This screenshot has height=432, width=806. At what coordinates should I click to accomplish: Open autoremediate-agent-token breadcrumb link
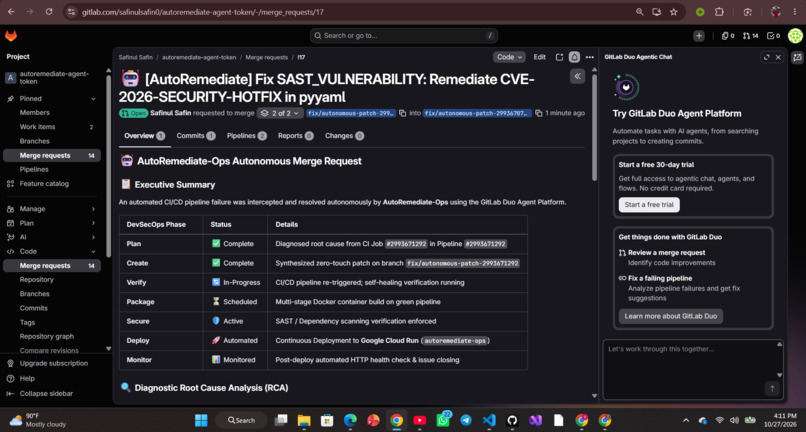(199, 58)
